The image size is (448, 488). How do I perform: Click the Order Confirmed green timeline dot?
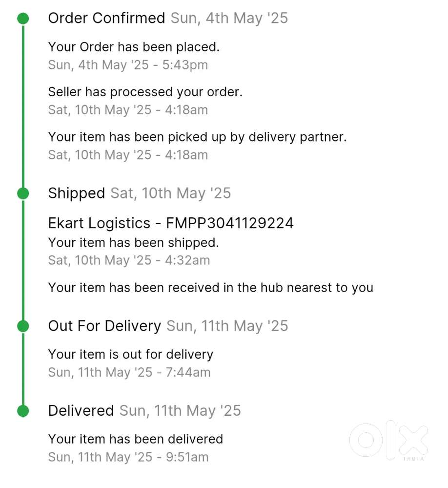(22, 19)
